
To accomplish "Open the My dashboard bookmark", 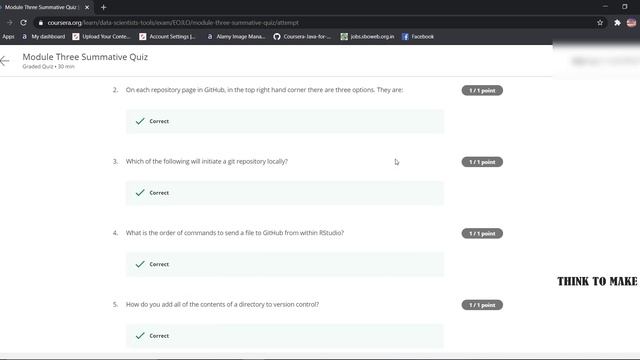I will pos(43,37).
